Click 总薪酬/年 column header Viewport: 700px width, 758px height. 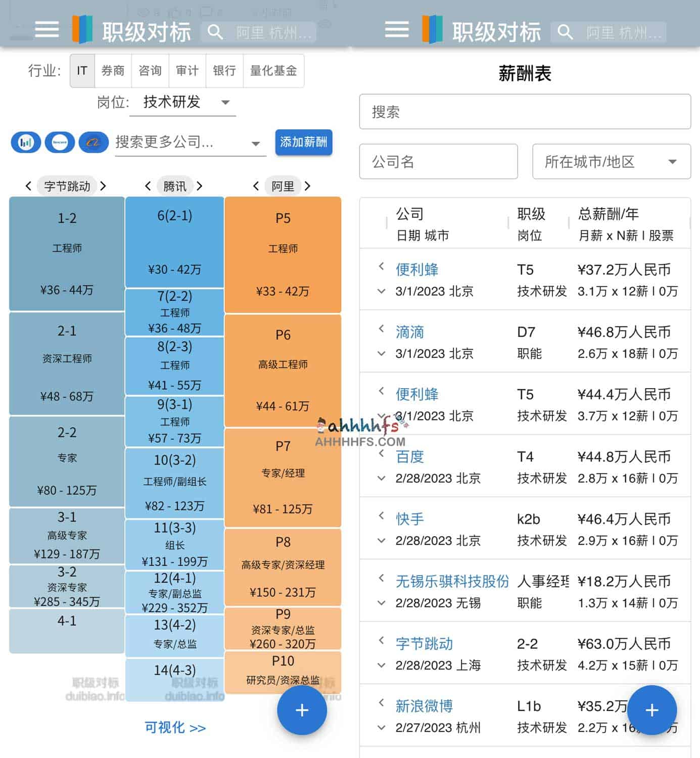tap(609, 214)
